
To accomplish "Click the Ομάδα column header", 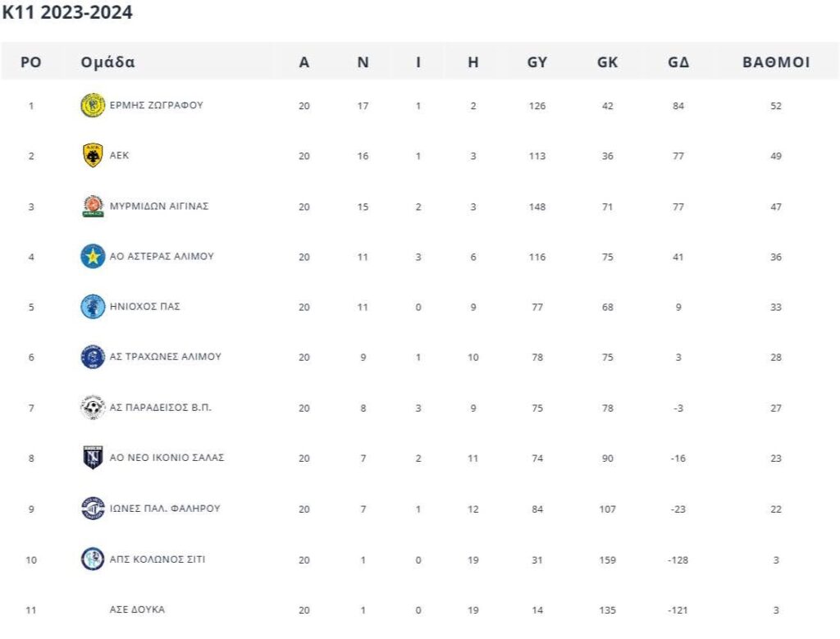I will pos(108,62).
